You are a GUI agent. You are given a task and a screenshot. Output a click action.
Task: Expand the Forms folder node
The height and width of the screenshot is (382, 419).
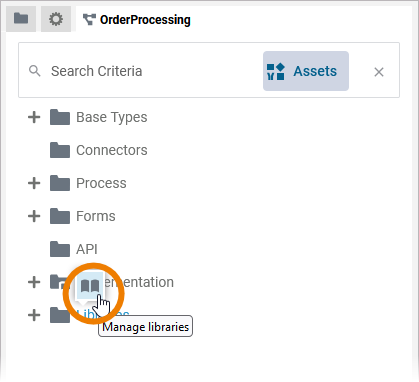point(34,216)
